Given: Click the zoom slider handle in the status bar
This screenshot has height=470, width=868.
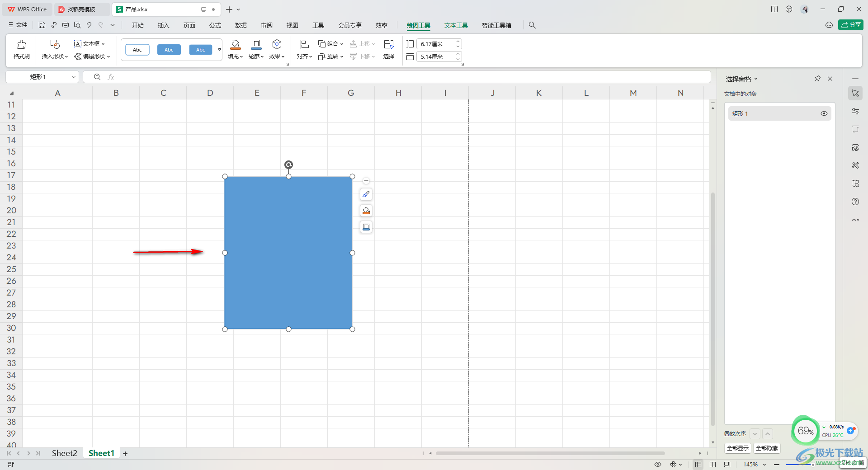Looking at the screenshot, I should tap(813, 464).
